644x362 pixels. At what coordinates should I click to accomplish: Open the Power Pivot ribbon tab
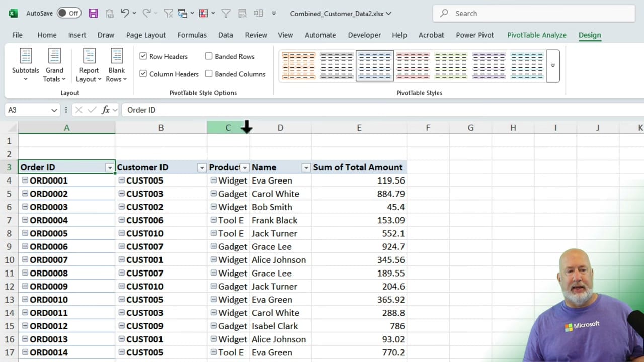(x=474, y=35)
